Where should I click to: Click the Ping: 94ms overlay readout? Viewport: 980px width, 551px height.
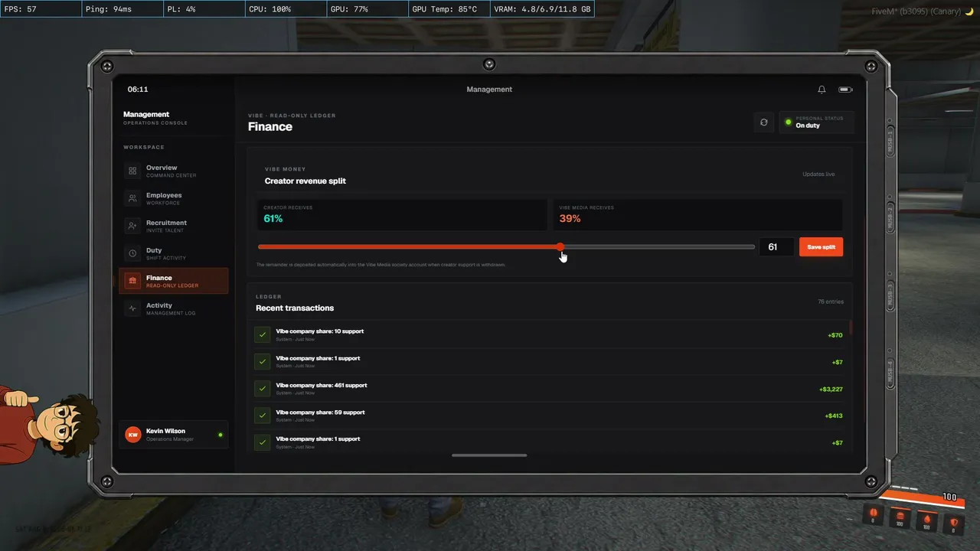tap(121, 9)
